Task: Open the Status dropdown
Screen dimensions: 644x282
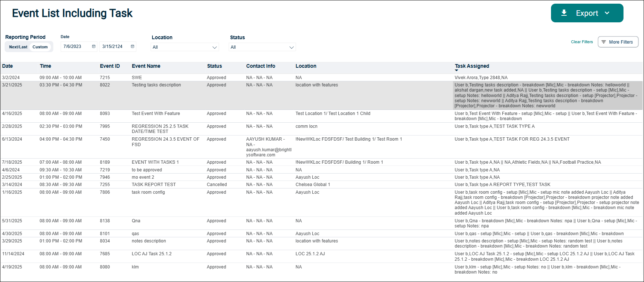Action: 262,47
